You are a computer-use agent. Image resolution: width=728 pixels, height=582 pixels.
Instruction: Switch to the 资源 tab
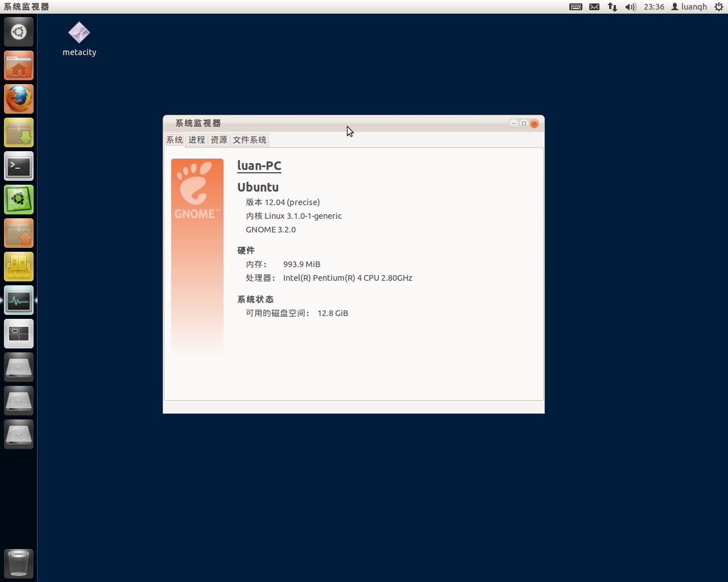219,140
